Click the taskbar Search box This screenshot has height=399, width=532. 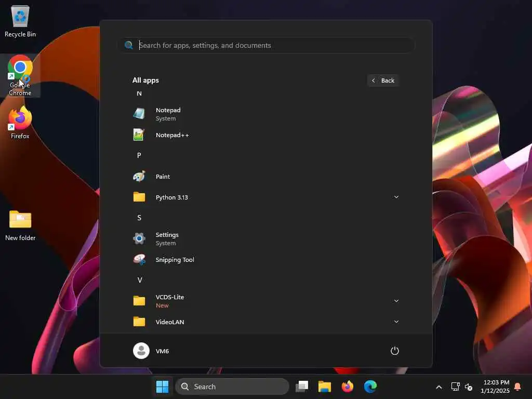click(232, 387)
